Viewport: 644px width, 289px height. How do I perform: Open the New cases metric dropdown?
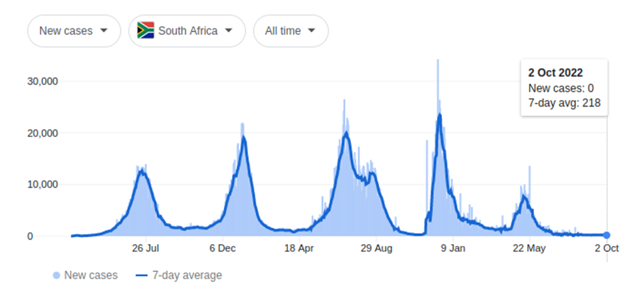pos(74,31)
